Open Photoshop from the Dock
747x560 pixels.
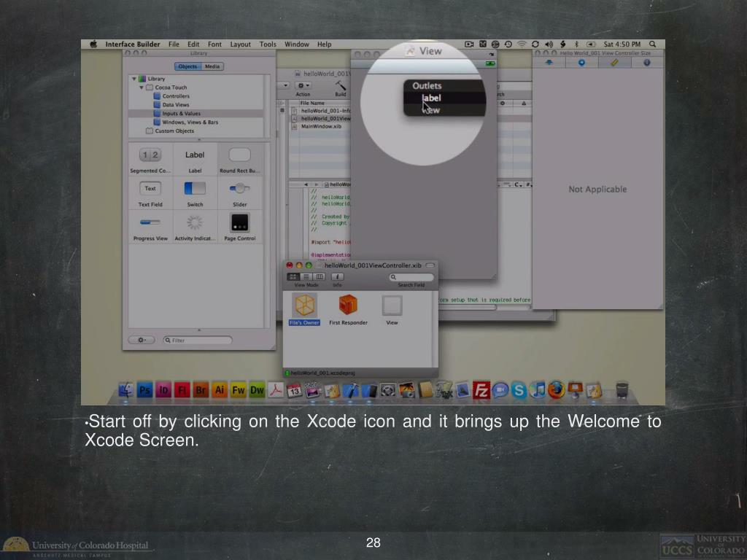144,391
